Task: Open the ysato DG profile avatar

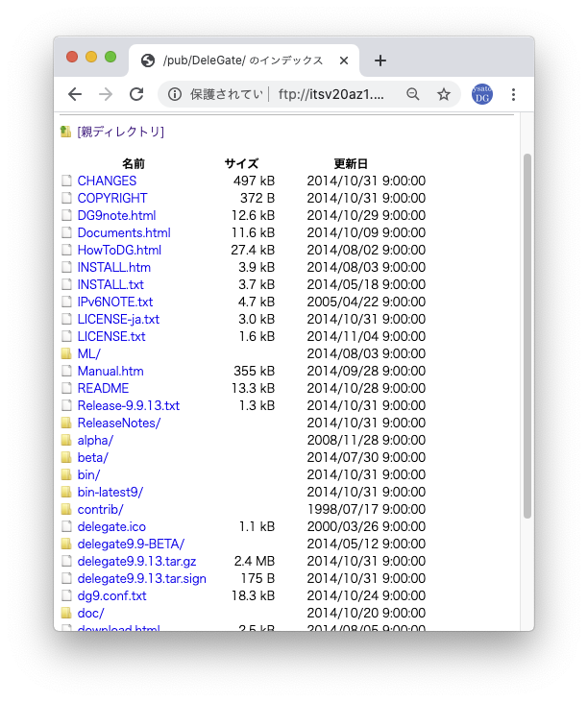Action: click(x=481, y=94)
